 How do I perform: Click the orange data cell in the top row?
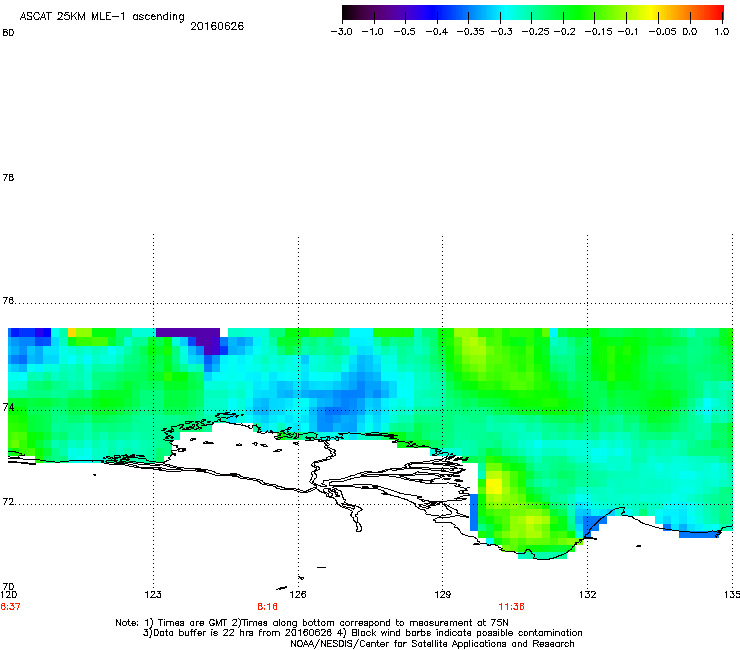[x=72, y=332]
